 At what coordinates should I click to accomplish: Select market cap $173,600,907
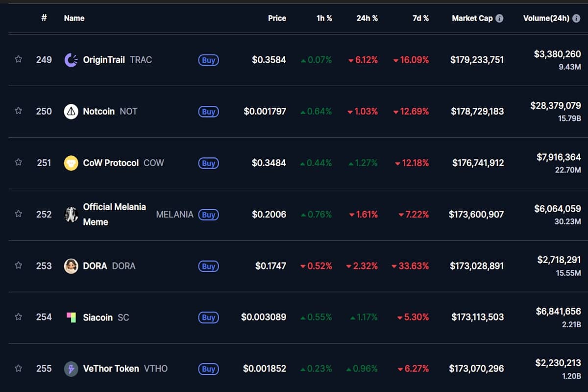pyautogui.click(x=476, y=214)
